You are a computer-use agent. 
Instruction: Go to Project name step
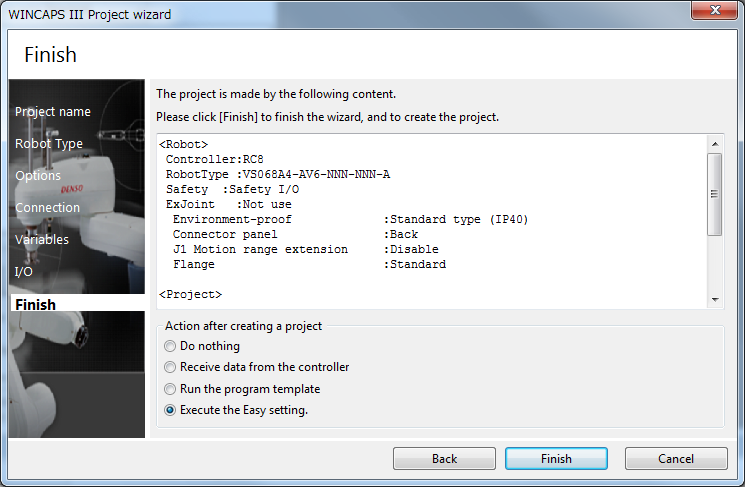53,112
